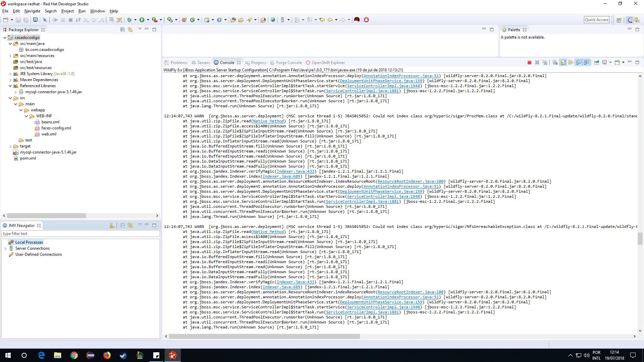Toggle Scroll Lock in console toolbar

click(x=563, y=63)
